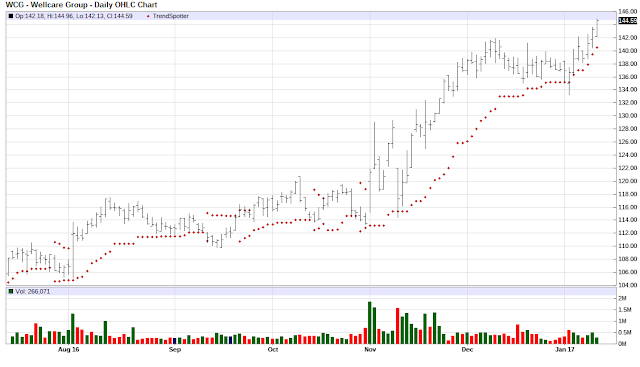Click the 126.00 price axis label
Screen dimensions: 640x367
[627, 142]
